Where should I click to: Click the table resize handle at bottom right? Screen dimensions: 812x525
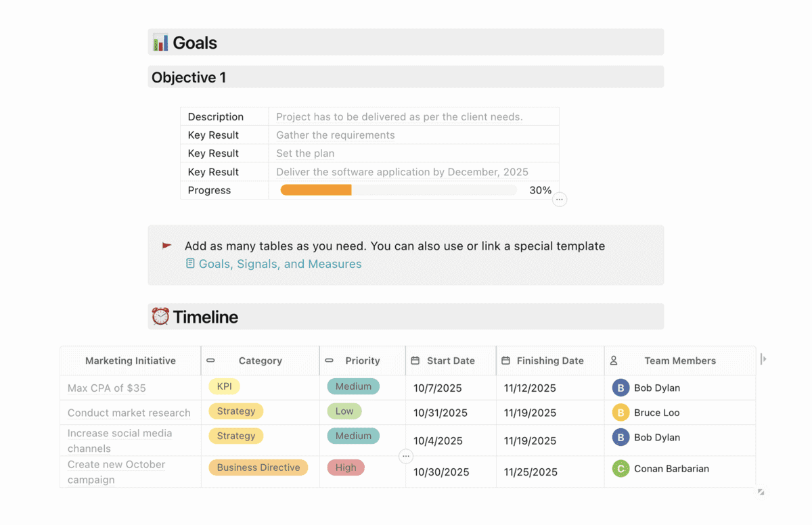pyautogui.click(x=761, y=492)
